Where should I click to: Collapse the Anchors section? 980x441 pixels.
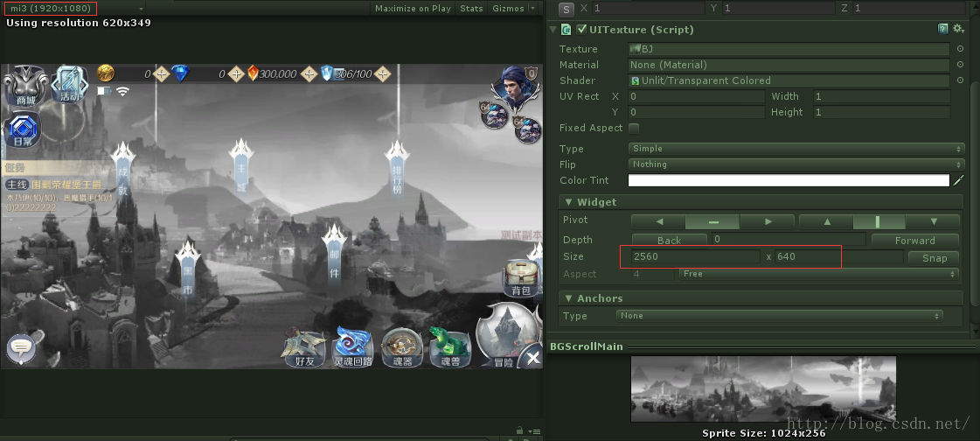(x=569, y=298)
